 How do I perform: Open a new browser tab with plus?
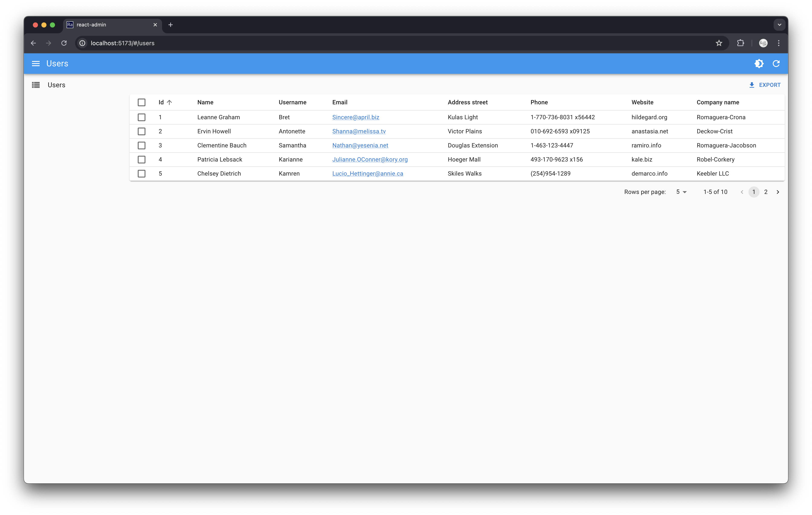coord(170,25)
